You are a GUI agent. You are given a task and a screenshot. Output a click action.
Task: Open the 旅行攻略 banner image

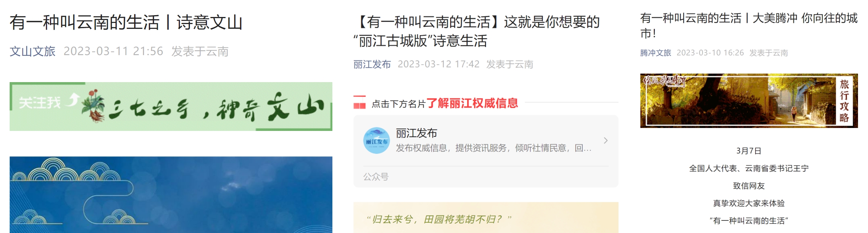point(749,101)
